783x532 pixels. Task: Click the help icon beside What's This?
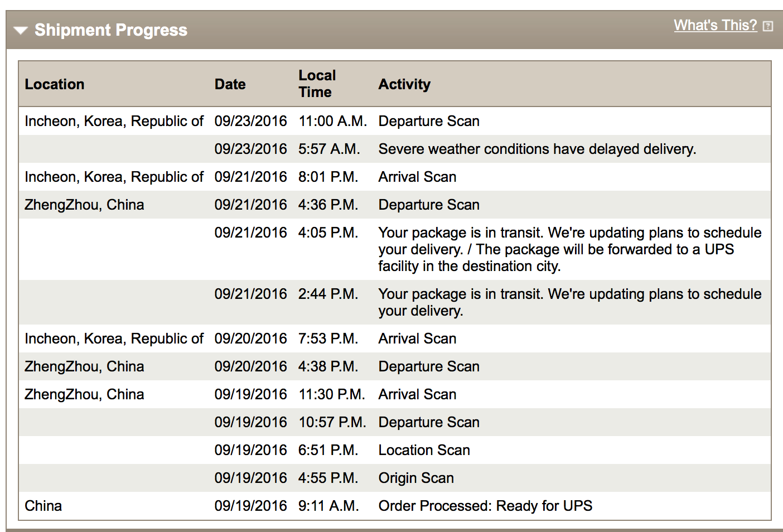(768, 26)
